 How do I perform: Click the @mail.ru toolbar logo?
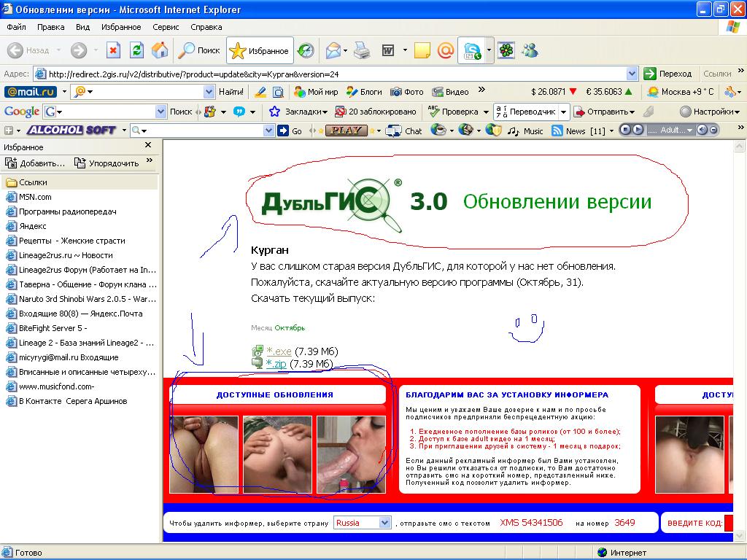point(31,92)
